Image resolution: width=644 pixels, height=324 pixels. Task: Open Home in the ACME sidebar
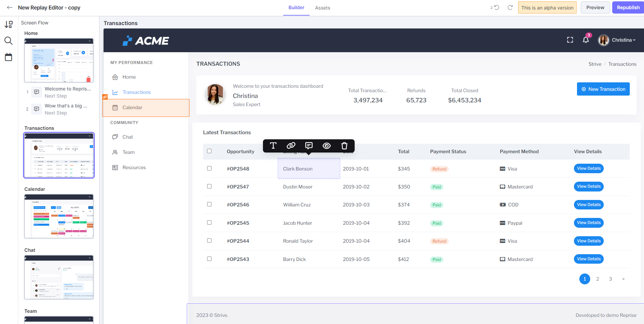(129, 77)
